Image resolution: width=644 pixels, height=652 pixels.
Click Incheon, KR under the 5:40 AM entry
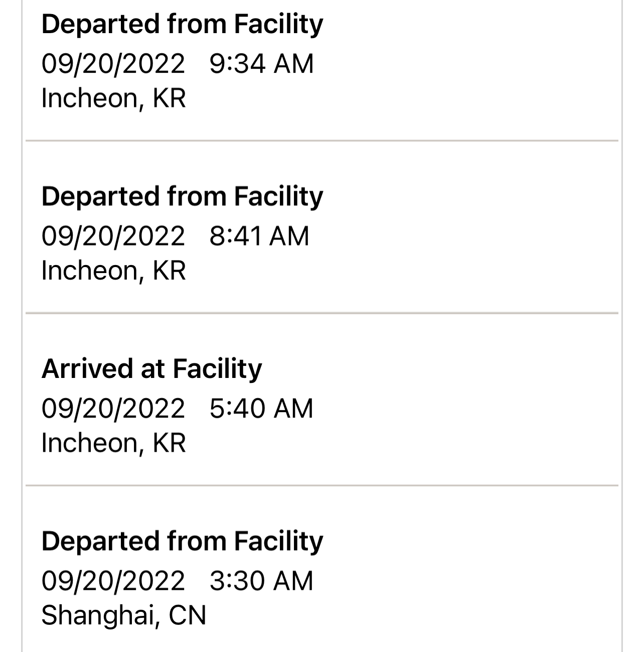pos(113,443)
